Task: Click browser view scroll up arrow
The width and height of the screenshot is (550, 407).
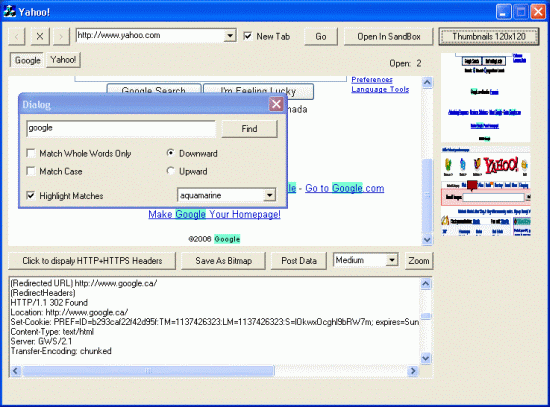Action: click(x=427, y=82)
